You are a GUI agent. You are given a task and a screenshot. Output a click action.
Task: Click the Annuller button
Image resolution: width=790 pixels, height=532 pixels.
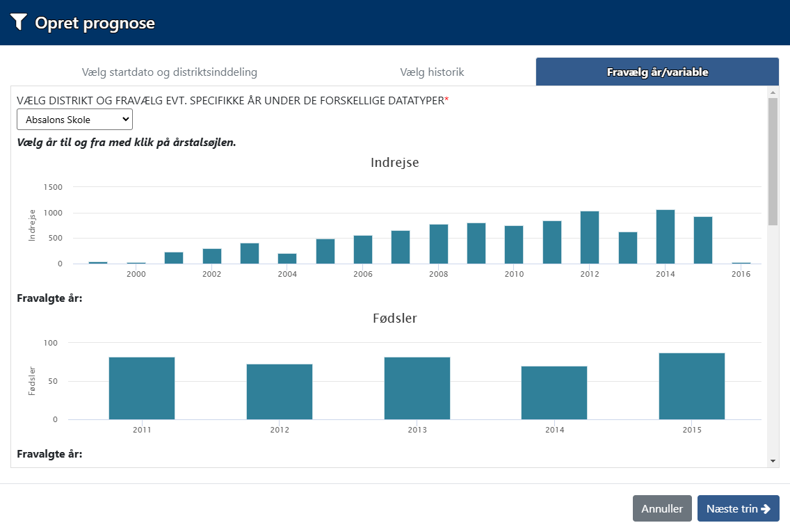click(662, 508)
